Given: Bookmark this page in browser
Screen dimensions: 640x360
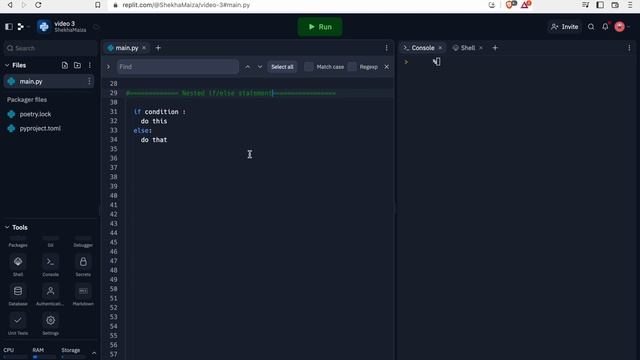Looking at the screenshot, I should pyautogui.click(x=98, y=5).
